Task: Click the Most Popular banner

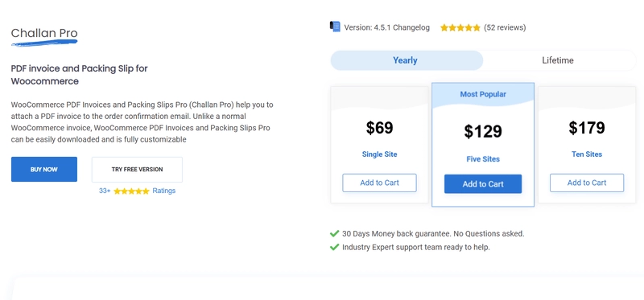Action: pyautogui.click(x=483, y=94)
